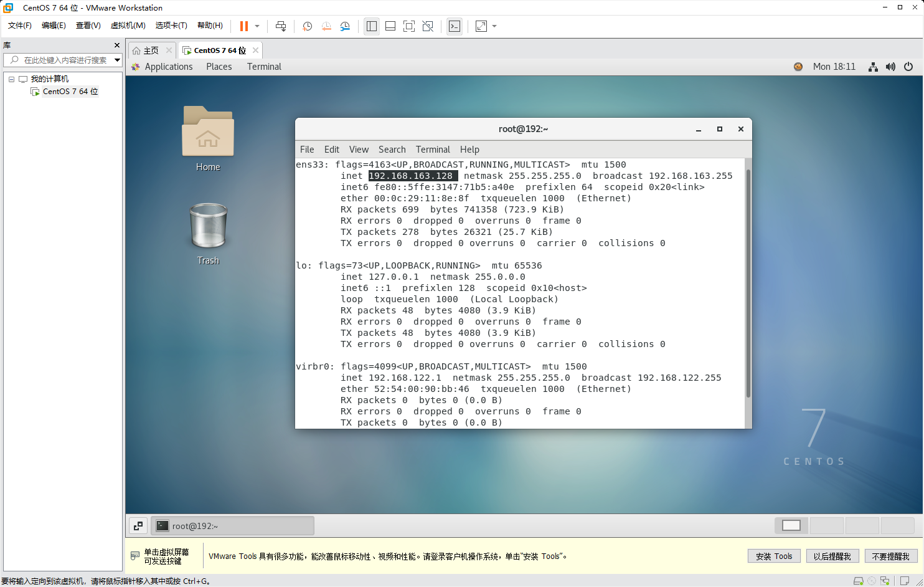Select the first workspace in the switcher
The height and width of the screenshot is (587, 924).
(791, 525)
